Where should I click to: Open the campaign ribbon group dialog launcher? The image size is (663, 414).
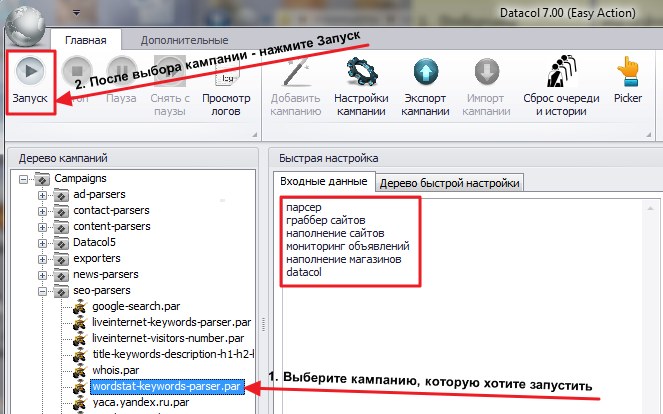(649, 135)
